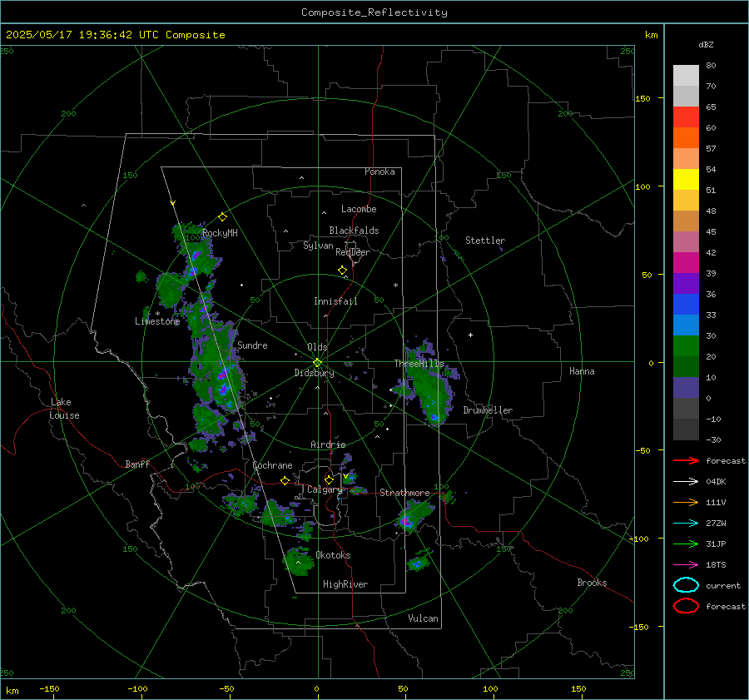This screenshot has height=700, width=749.
Task: Click the asterisk marker above Limestone
Action: (157, 314)
